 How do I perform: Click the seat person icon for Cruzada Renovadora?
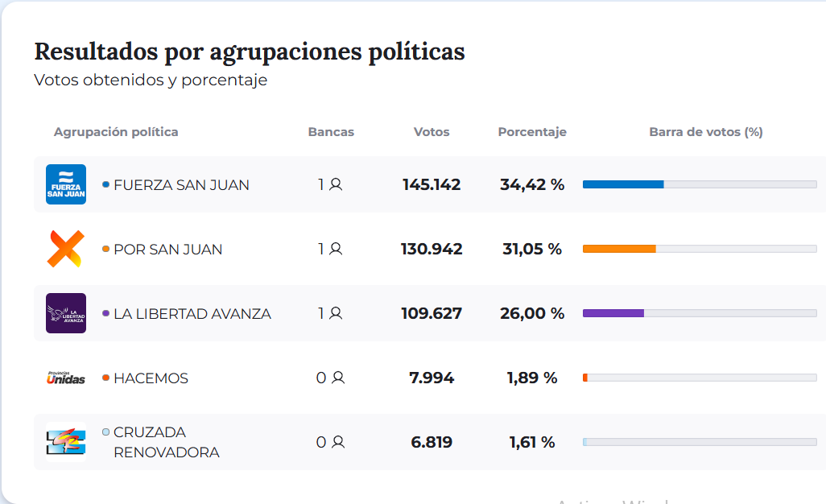coord(338,442)
